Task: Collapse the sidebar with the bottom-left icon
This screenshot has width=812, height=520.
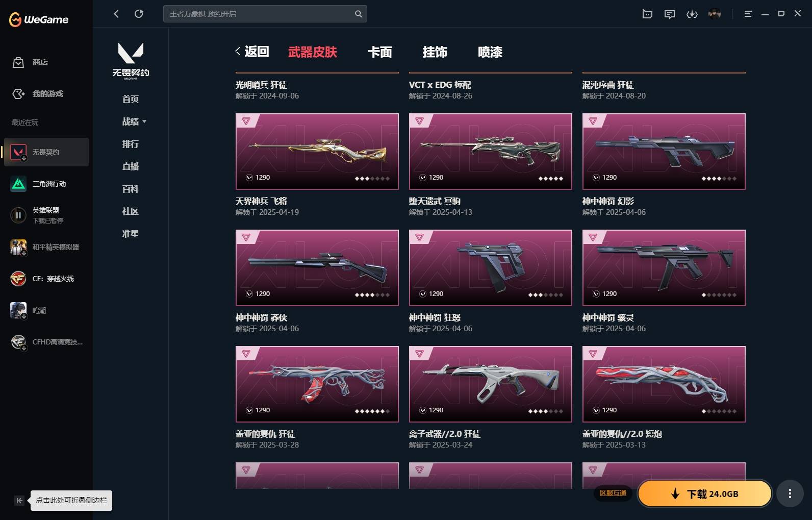Action: 19,501
